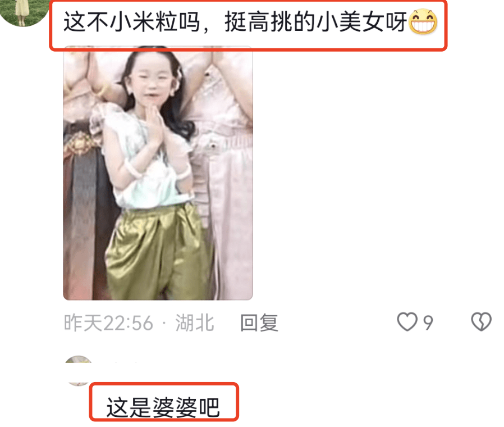Tap the grinning emoji in the comment

point(423,21)
